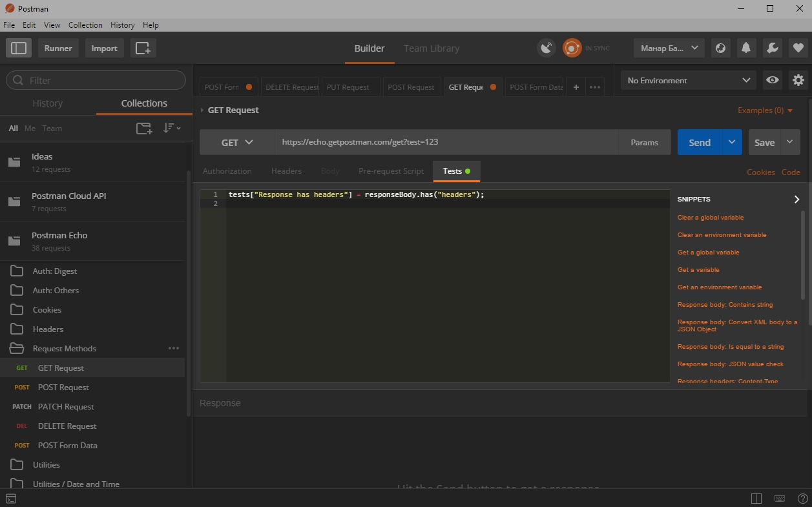
Task: Open Postman notifications bell
Action: [746, 47]
